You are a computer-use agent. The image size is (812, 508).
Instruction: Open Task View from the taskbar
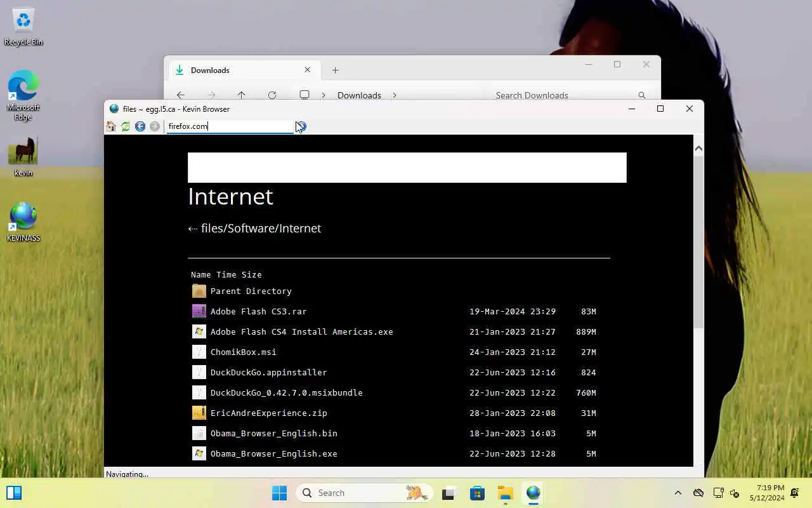tap(449, 493)
